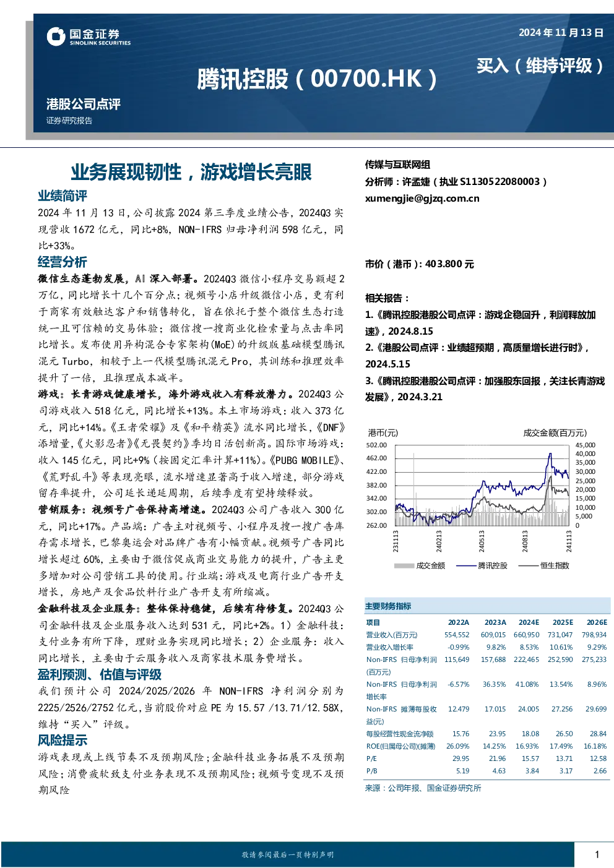614x868 pixels.
Task: Click headline 业务展现韧性，游戏增长亮眼
Action: 191,172
